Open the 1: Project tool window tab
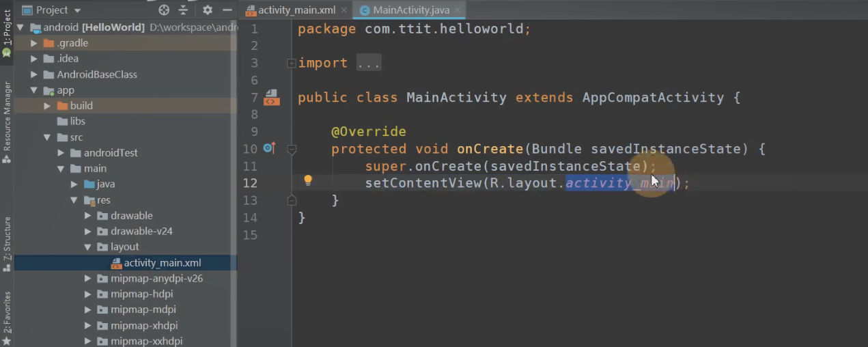Image resolution: width=868 pixels, height=347 pixels. pyautogui.click(x=7, y=33)
